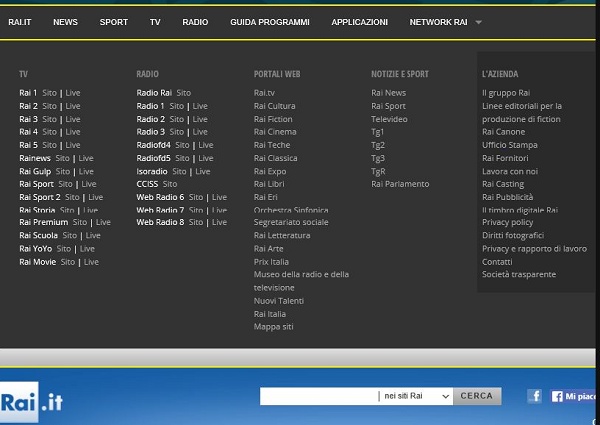Select GUIDA PROGRAMMI in top navigation
Image resolution: width=600 pixels, height=425 pixels.
269,22
